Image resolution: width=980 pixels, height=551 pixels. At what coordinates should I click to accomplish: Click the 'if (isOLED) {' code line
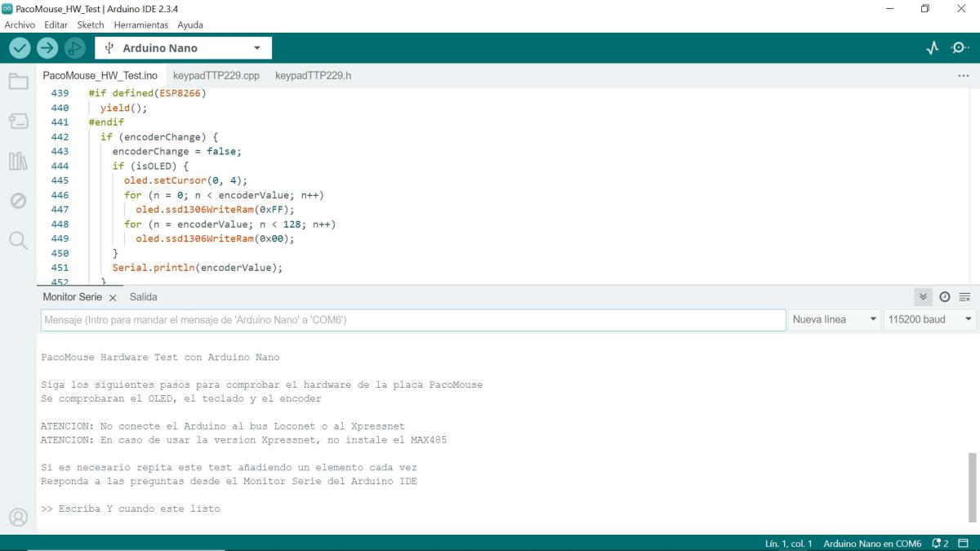[x=151, y=166]
